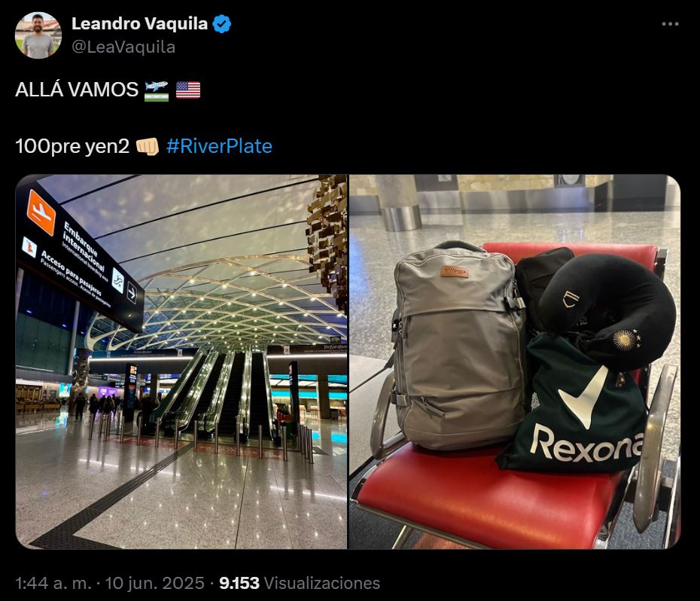
Task: Click Leandro Vaquila's profile avatar
Action: coord(38,35)
